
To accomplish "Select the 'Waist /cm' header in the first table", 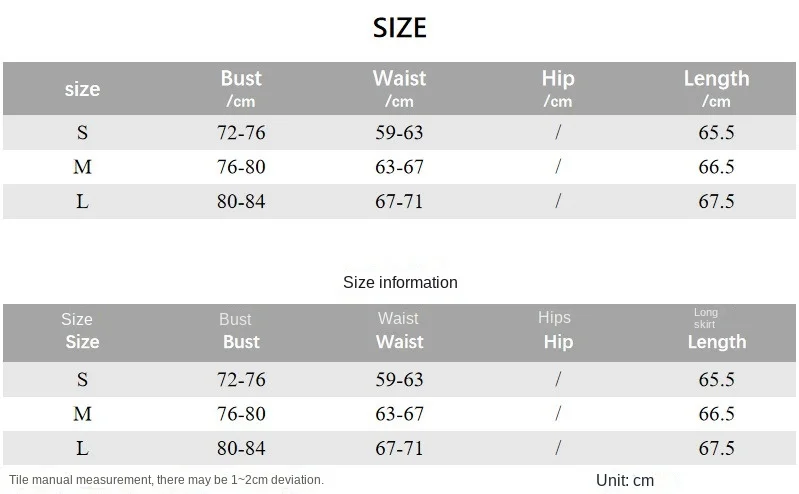I will [x=399, y=88].
